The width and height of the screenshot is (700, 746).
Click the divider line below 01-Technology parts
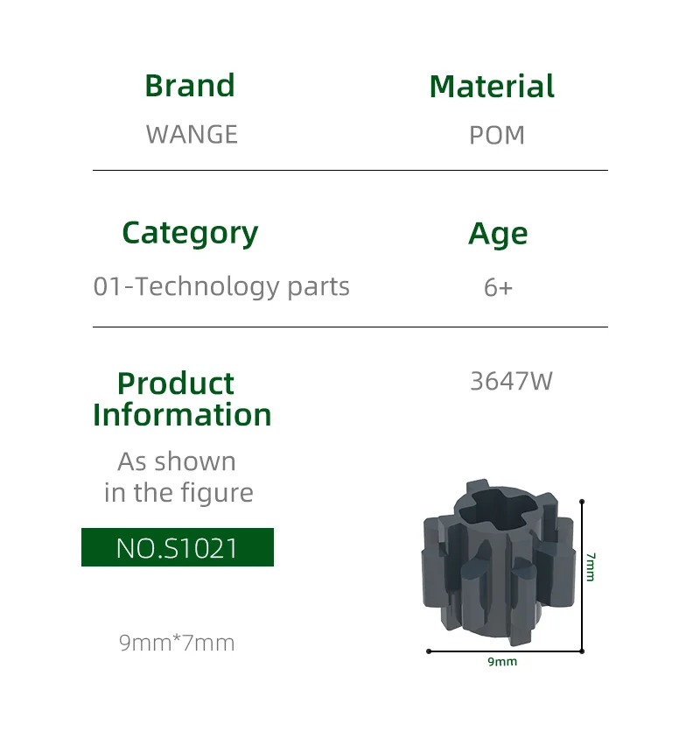(350, 327)
